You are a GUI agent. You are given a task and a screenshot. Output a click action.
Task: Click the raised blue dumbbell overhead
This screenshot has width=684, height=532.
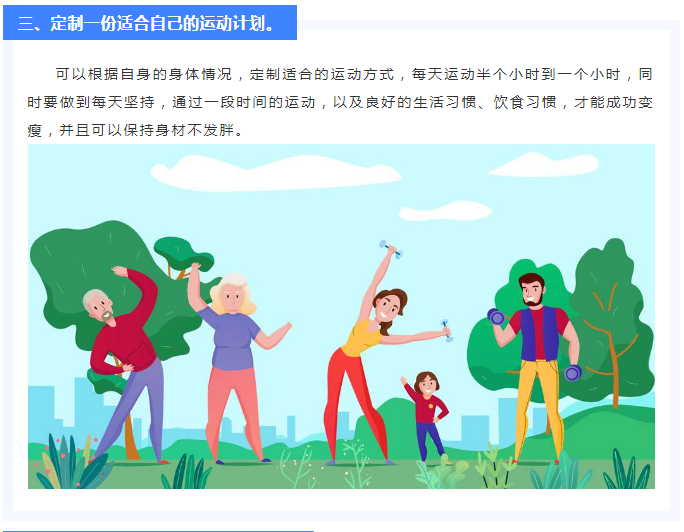(x=391, y=249)
